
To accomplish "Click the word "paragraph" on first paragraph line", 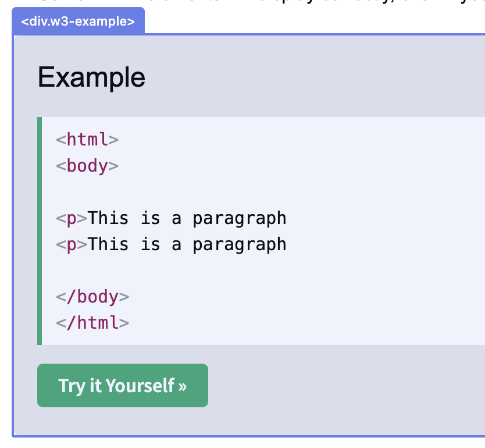I will click(x=240, y=218).
